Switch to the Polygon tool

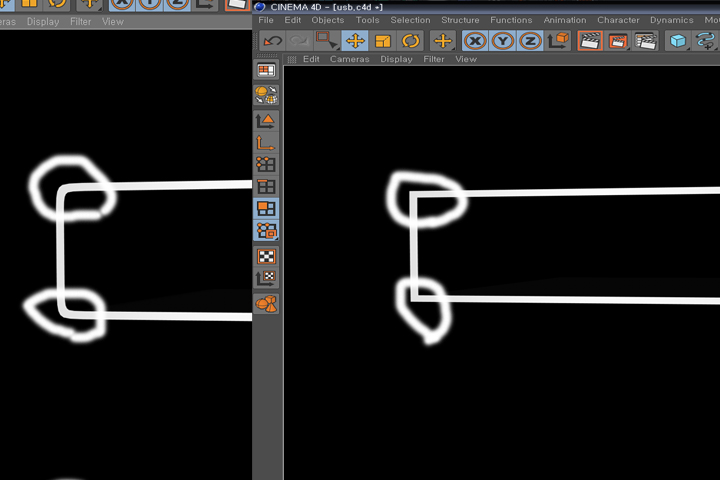point(266,209)
